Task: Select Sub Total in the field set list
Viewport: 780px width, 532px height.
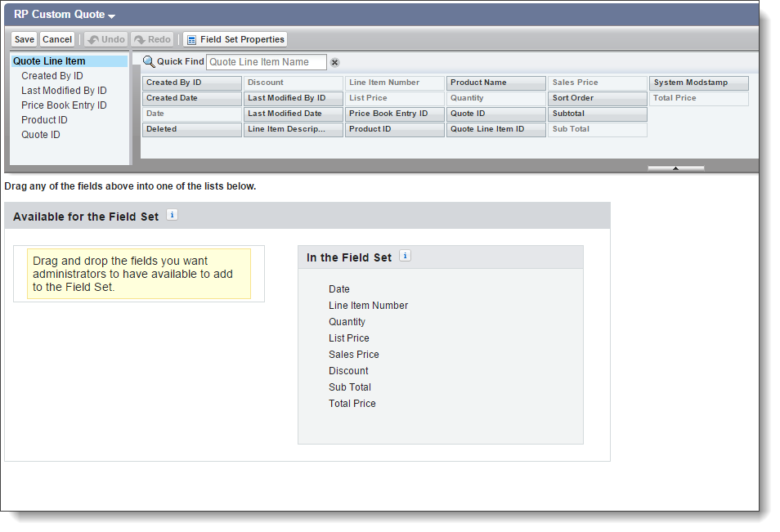Action: point(350,388)
